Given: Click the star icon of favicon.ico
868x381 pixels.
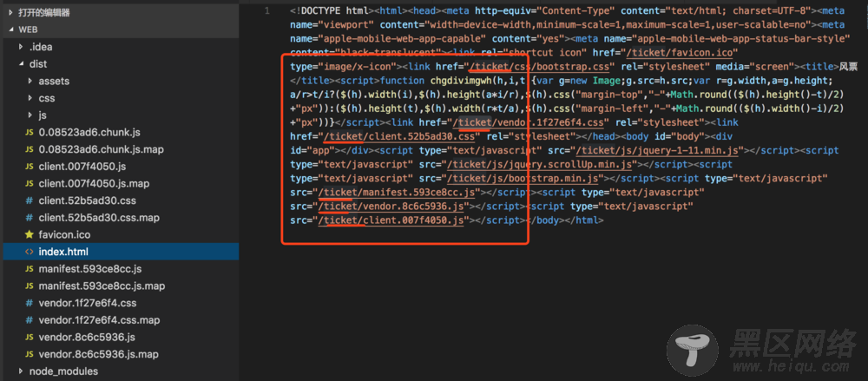Looking at the screenshot, I should (29, 234).
